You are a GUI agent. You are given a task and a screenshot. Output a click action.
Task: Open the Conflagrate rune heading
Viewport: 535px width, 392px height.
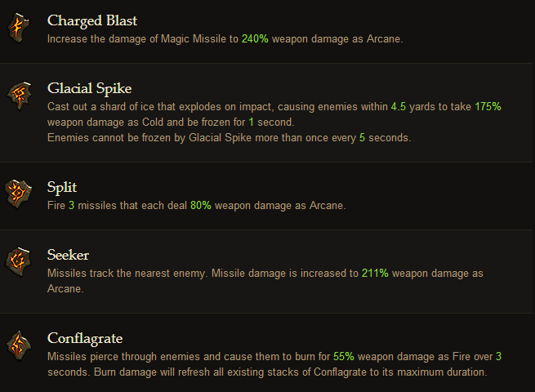[85, 339]
